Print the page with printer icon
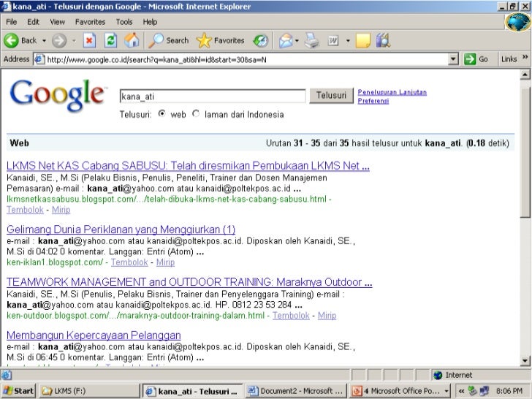 [311, 41]
